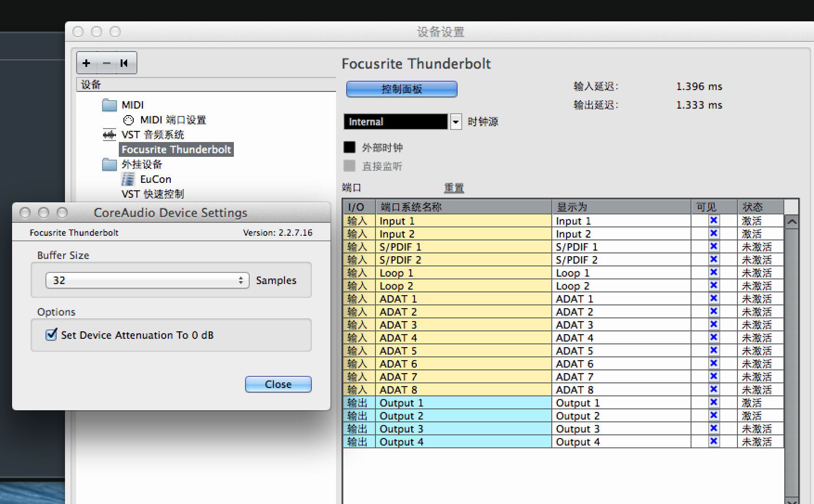Open MIDI 端口设置 port setup item
Viewport: 814px width, 504px height.
click(x=173, y=120)
